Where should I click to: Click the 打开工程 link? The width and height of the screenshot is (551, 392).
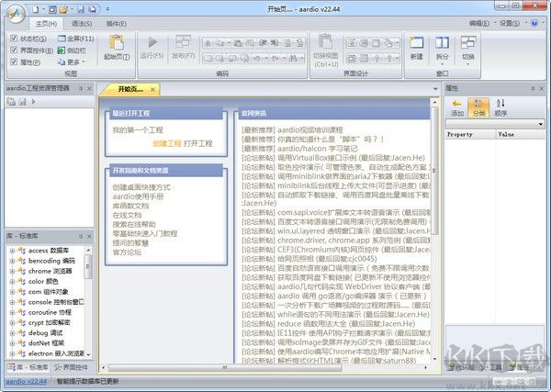tap(198, 143)
